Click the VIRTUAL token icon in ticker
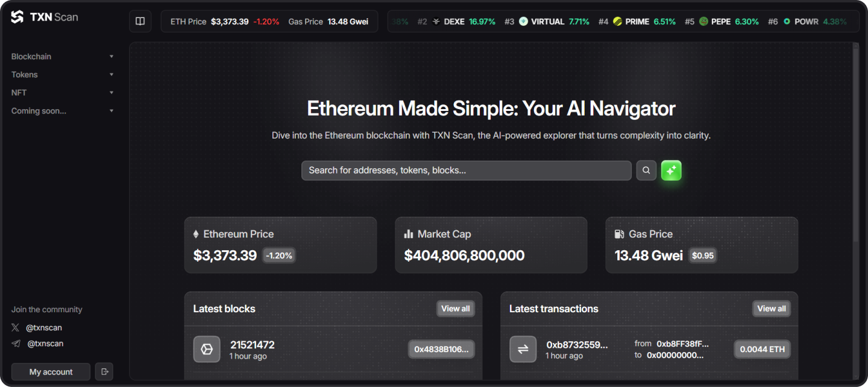Viewport: 868px width, 387px height. pyautogui.click(x=523, y=22)
